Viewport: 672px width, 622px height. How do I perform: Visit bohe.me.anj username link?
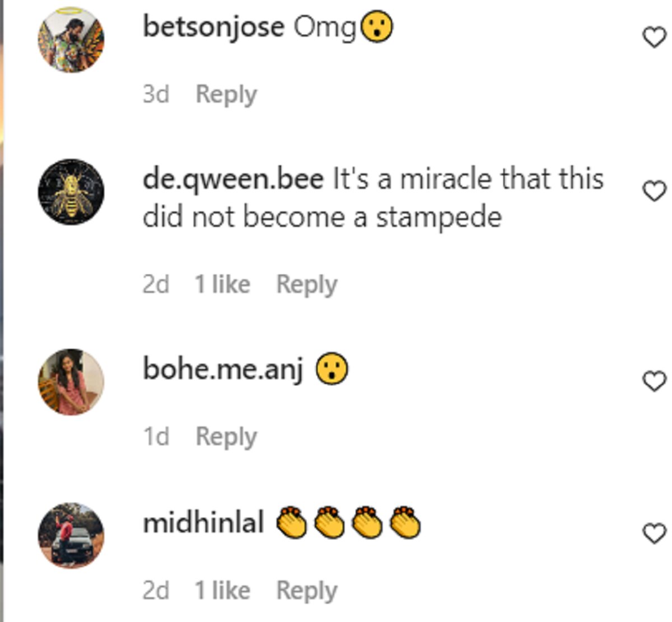[x=223, y=369]
